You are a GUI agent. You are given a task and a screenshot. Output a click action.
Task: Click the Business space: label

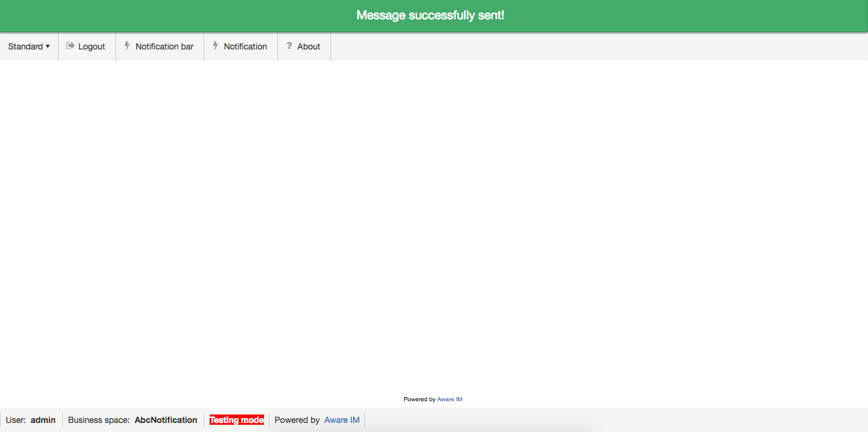pos(99,420)
